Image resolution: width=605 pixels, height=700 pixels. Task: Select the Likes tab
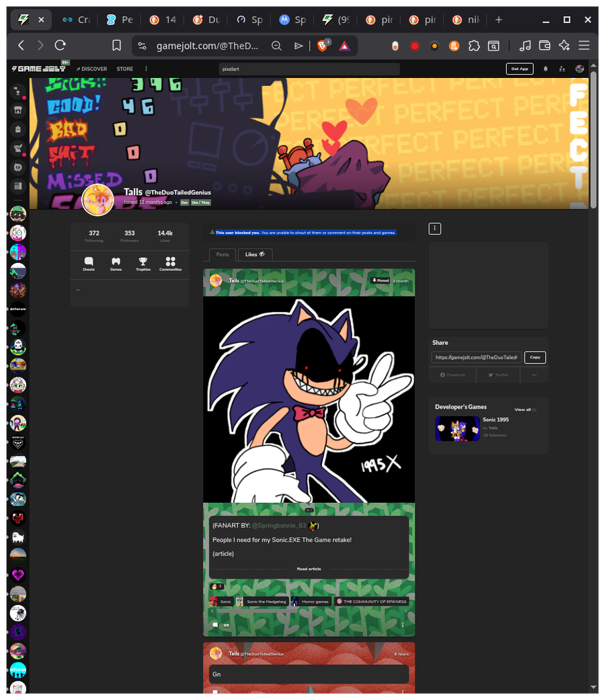pyautogui.click(x=255, y=254)
